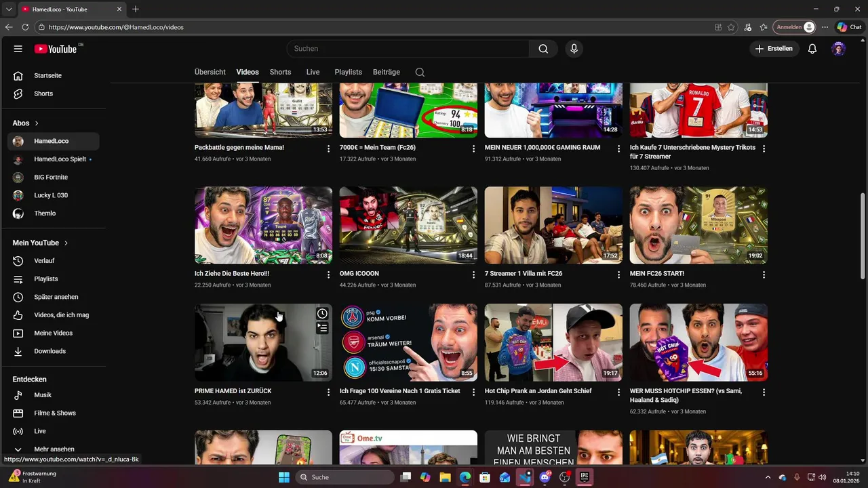Open the Copilot Chat button
Screen dimensions: 868x488
[849, 27]
